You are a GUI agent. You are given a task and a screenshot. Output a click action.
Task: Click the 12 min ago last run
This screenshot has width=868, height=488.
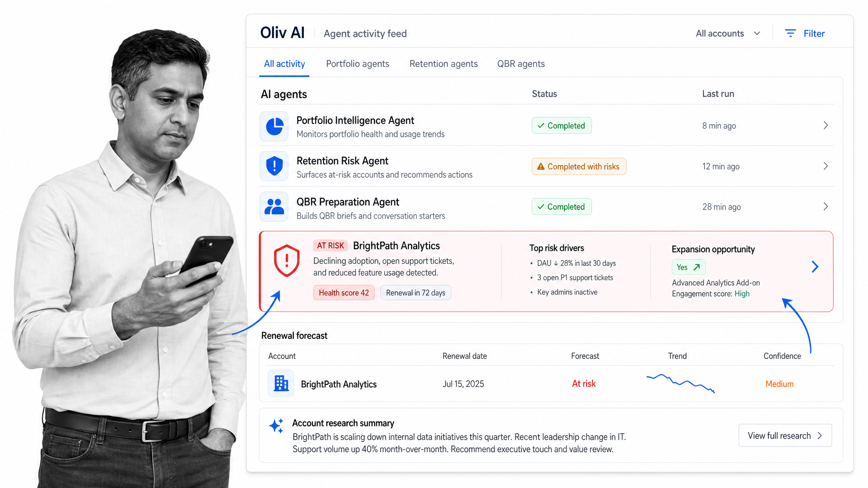coord(721,166)
